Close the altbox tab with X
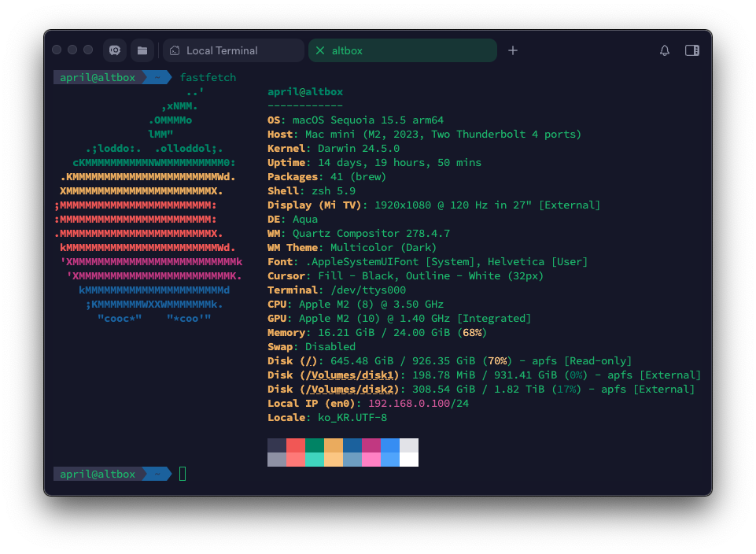The image size is (756, 554). pyautogui.click(x=319, y=50)
